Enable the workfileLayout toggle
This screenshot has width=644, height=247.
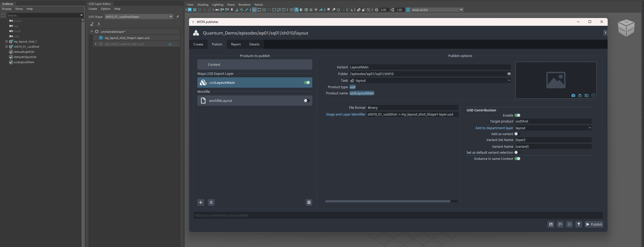tap(307, 101)
